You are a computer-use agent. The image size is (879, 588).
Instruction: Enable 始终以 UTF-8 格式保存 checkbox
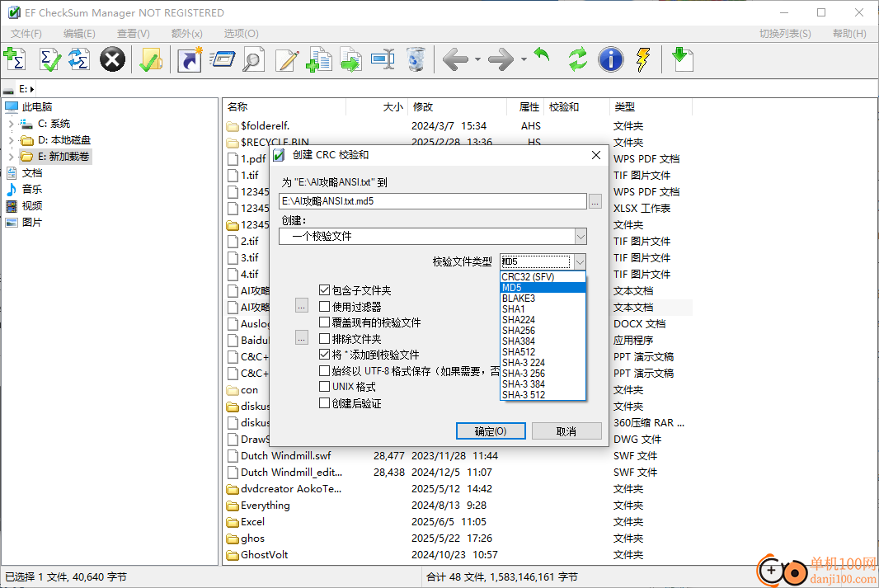tap(324, 370)
